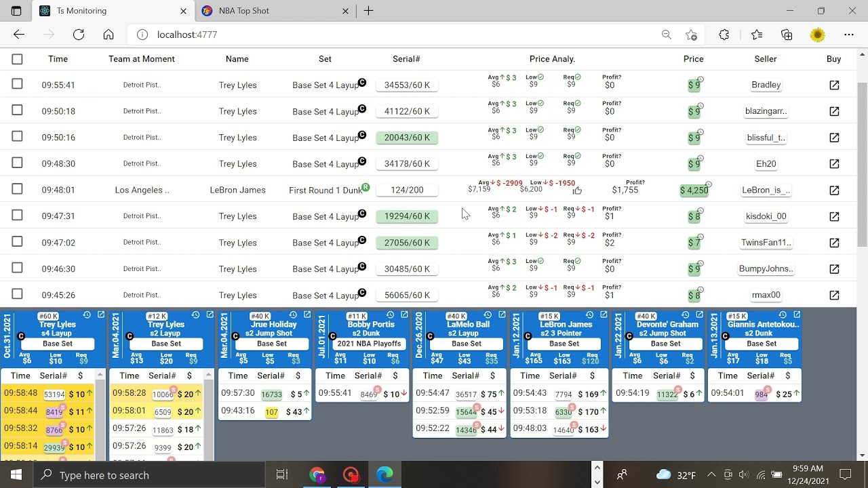Check the box for the 09:45:26 row
Viewport: 868px width, 488px height.
point(17,294)
